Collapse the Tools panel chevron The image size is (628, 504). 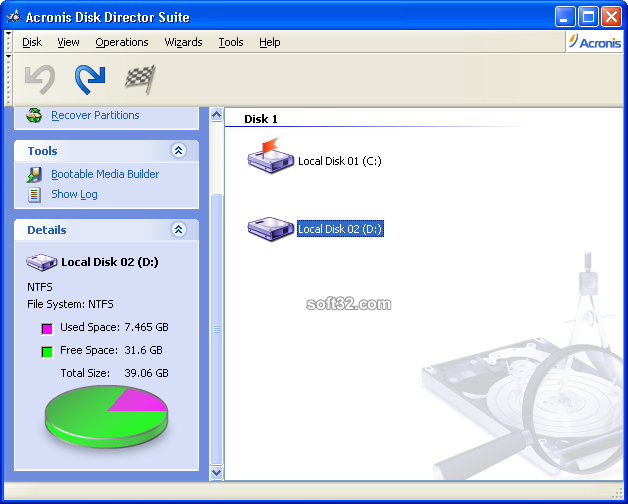coord(179,151)
